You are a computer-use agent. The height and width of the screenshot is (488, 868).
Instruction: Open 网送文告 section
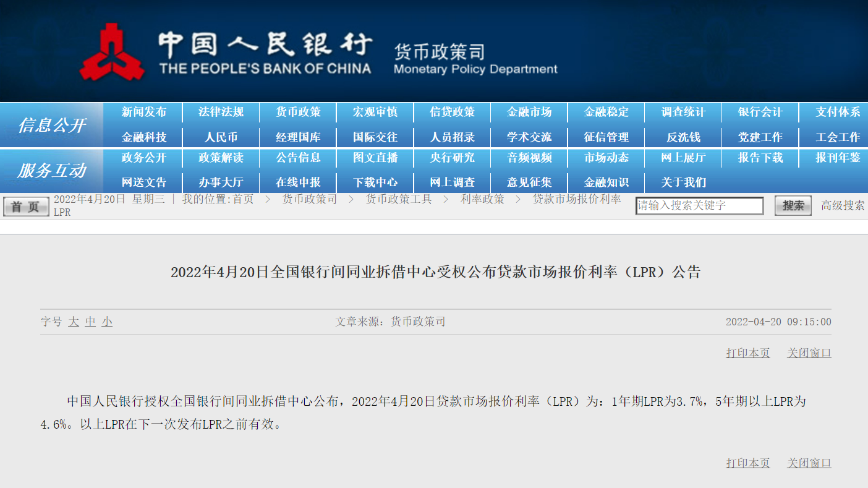click(144, 182)
